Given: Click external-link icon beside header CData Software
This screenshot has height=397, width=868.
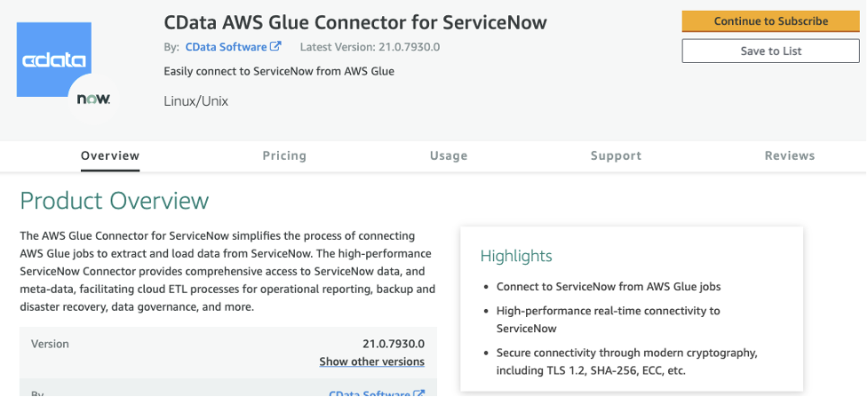Looking at the screenshot, I should (276, 46).
